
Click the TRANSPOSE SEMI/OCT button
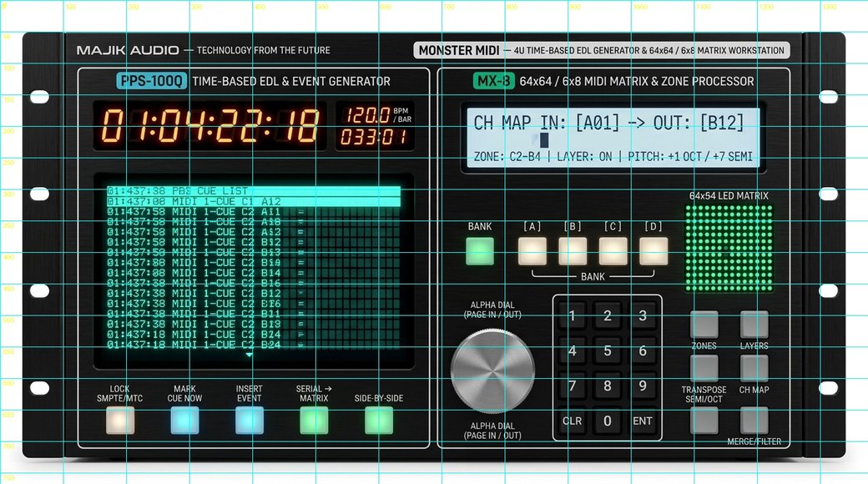point(704,368)
